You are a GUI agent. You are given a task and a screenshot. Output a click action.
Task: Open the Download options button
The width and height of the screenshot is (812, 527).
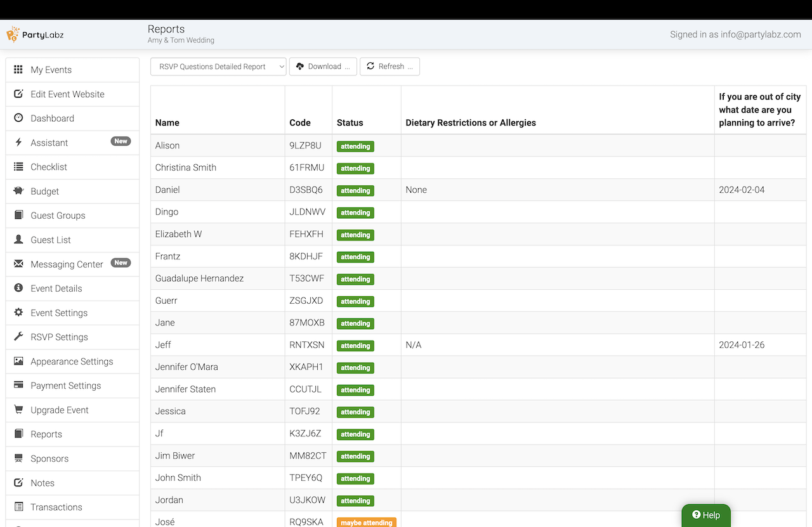point(323,67)
